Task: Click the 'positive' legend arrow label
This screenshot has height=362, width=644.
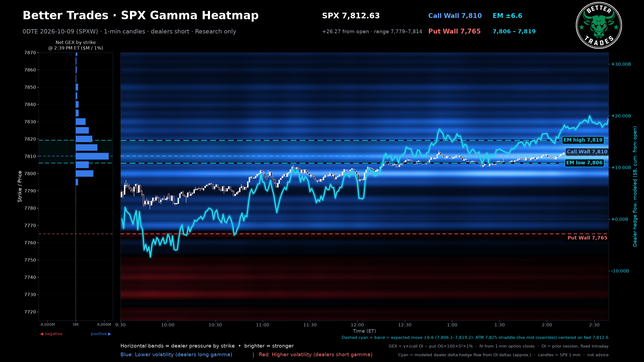Action: click(x=101, y=334)
